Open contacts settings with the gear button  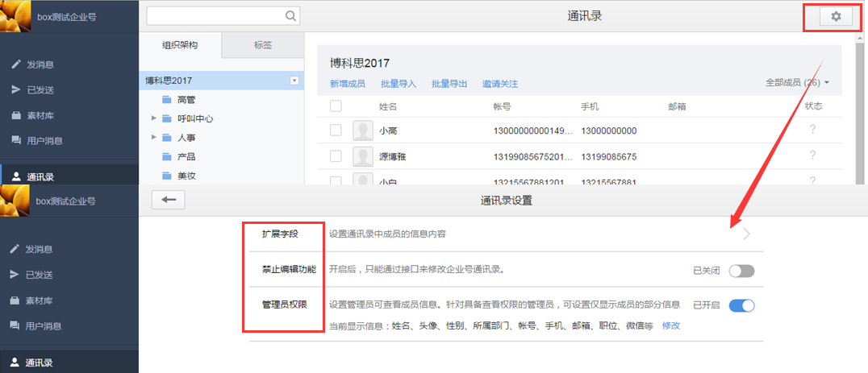[836, 17]
